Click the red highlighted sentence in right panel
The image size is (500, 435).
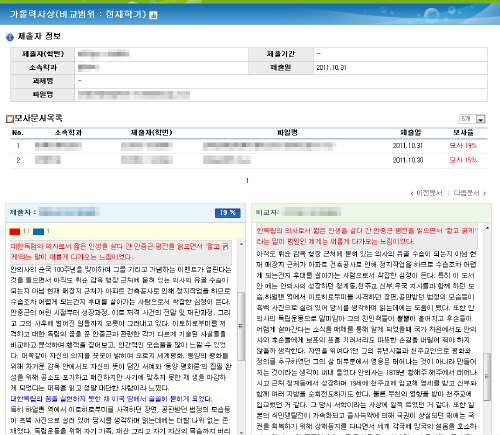(x=367, y=236)
